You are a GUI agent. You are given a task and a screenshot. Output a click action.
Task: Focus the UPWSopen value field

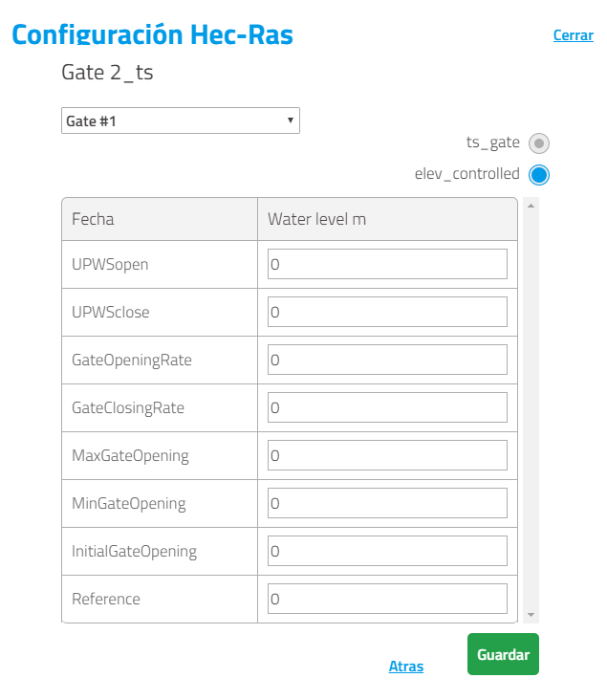pos(387,264)
